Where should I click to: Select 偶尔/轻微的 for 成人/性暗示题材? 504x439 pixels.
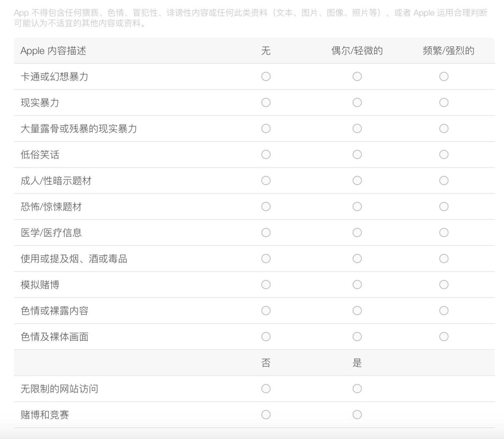[x=357, y=181]
